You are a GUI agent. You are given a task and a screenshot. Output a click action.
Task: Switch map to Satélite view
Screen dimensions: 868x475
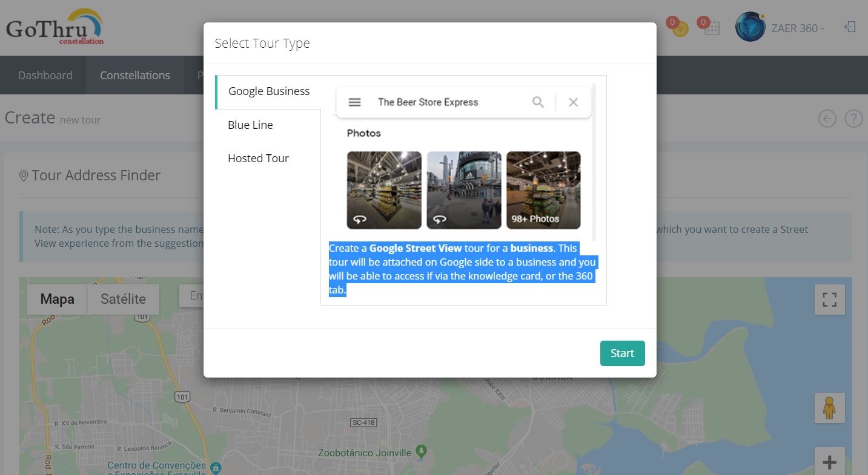123,300
